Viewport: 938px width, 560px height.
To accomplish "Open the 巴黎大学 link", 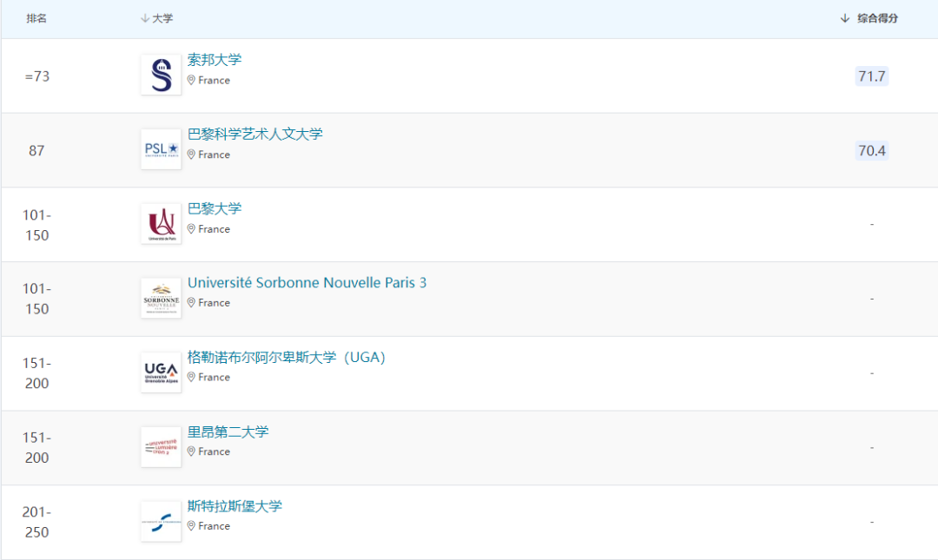I will [215, 208].
